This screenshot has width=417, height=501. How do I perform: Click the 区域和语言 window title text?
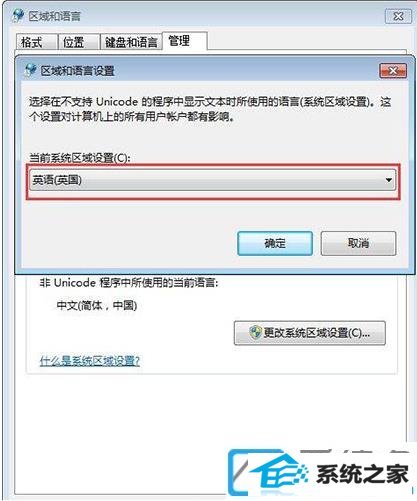[x=54, y=16]
